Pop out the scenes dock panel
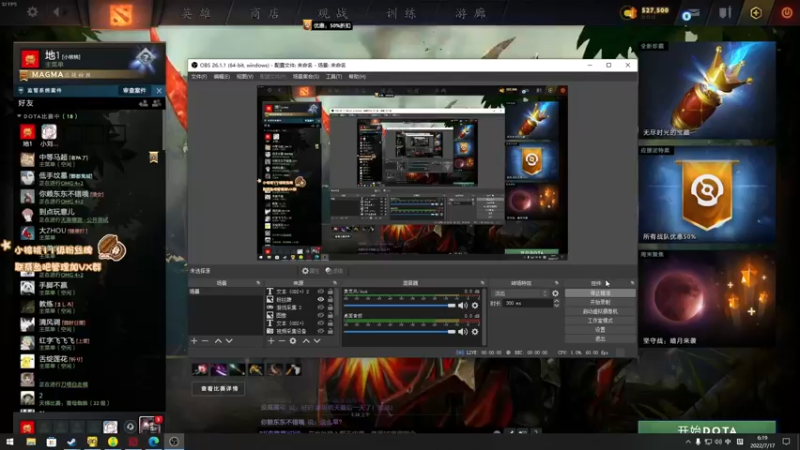The image size is (800, 450). click(x=258, y=283)
